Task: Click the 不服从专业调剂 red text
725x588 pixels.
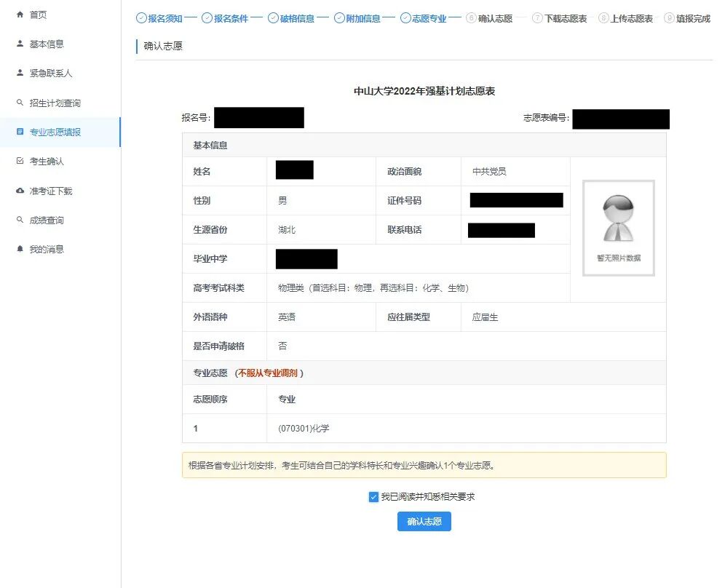Action: 268,373
